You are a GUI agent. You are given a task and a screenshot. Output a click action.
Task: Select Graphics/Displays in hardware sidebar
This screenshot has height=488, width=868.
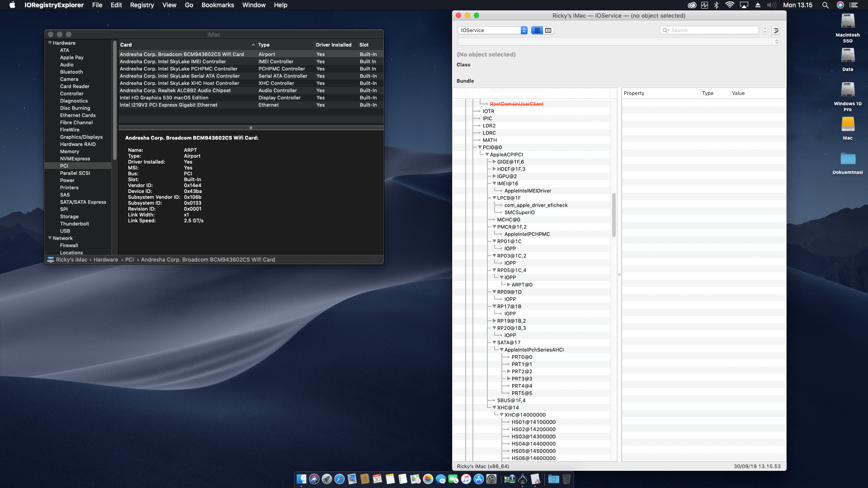(x=81, y=137)
